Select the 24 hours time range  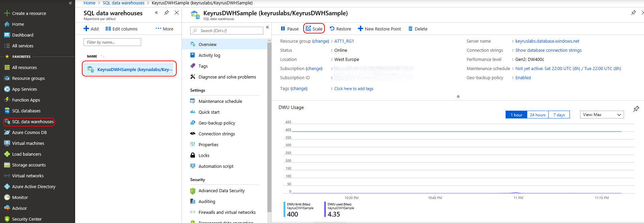coord(538,115)
